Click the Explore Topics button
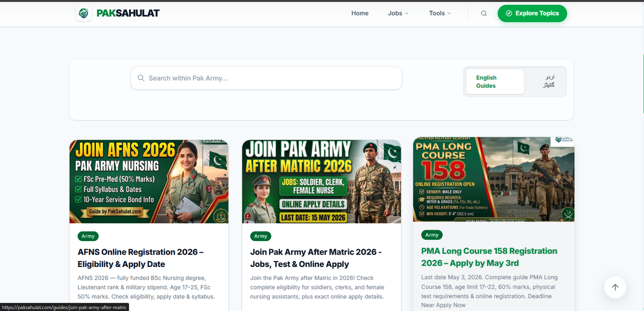This screenshot has height=311, width=644. tap(532, 13)
